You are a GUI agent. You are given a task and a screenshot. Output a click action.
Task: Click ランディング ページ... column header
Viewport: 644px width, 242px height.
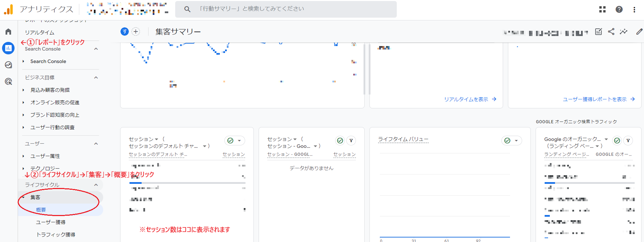click(566, 154)
